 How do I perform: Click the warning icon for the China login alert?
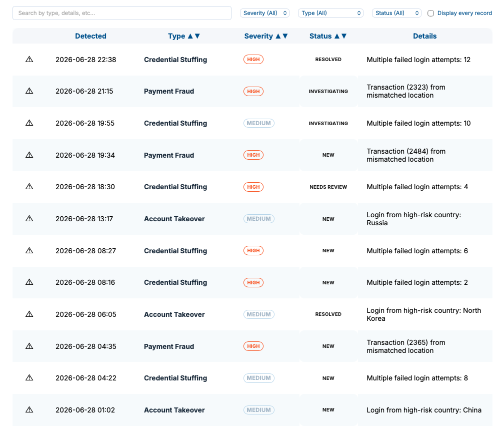tap(29, 409)
